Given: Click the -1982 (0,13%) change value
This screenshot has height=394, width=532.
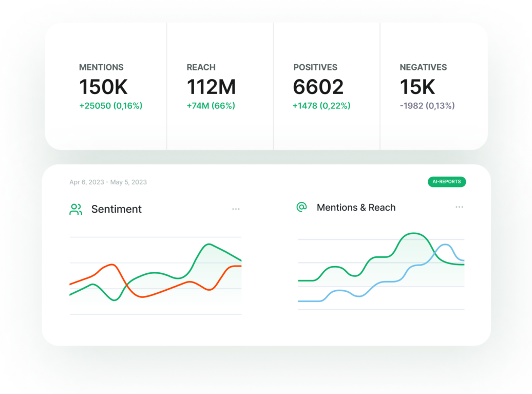Looking at the screenshot, I should click(427, 106).
